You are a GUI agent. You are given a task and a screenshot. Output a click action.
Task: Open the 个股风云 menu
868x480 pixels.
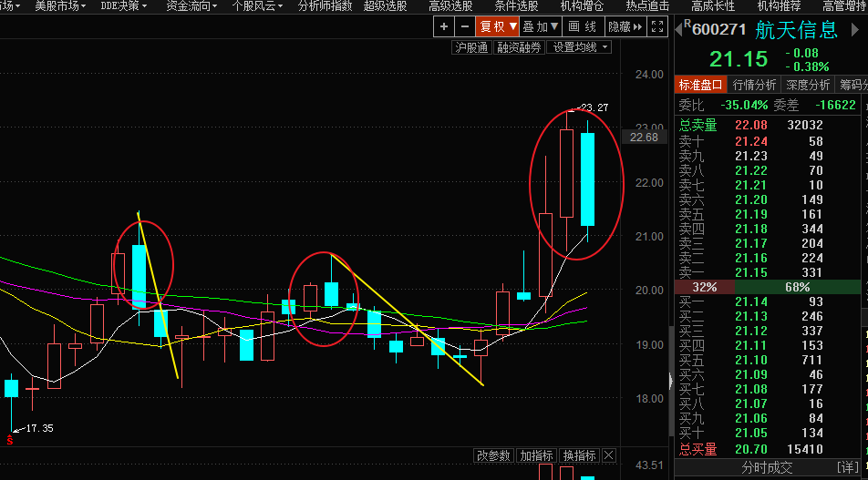tap(257, 6)
